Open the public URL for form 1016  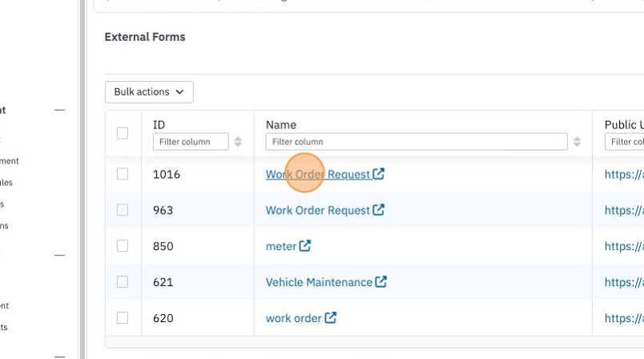[x=624, y=175]
